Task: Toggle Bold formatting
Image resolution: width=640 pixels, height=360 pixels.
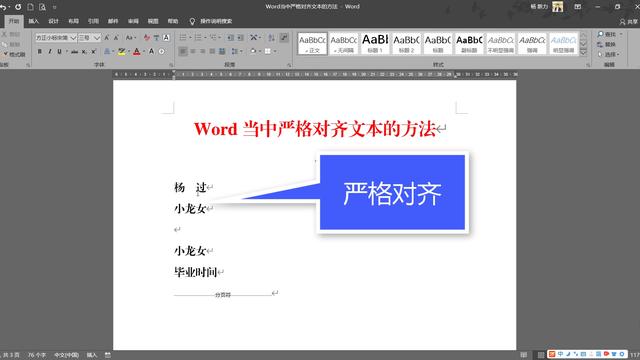Action: [x=40, y=51]
